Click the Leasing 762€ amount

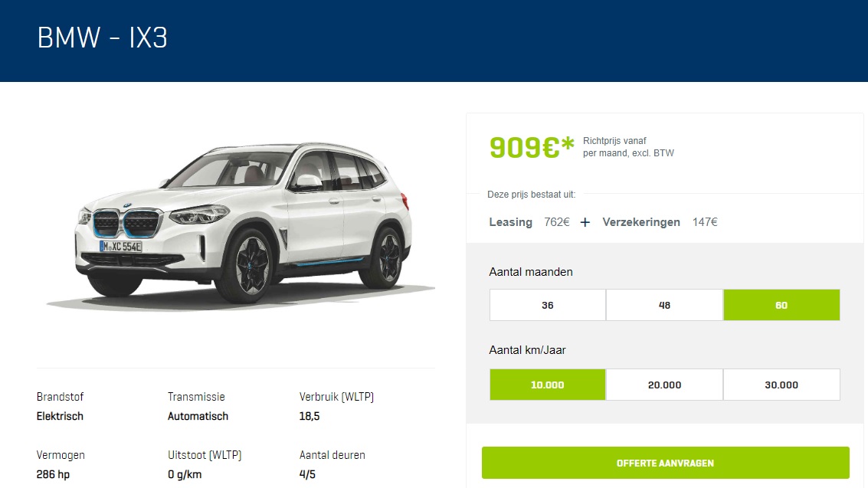click(557, 222)
